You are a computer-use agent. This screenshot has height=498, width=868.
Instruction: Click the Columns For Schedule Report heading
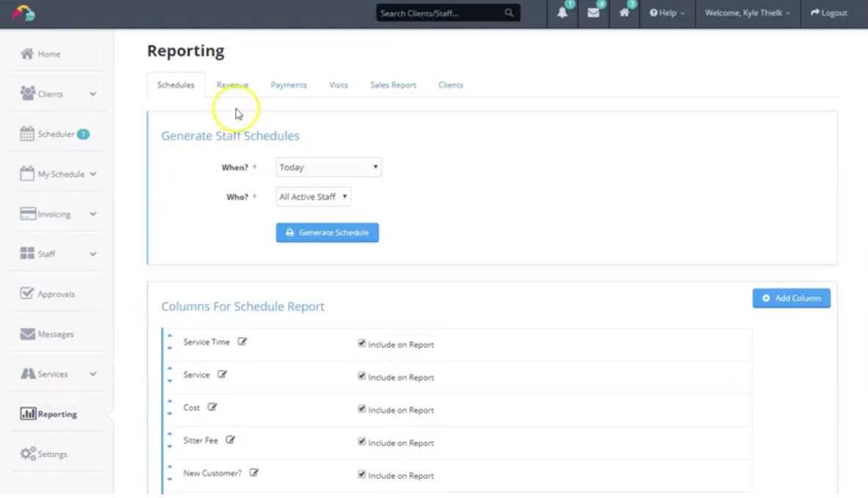point(242,306)
